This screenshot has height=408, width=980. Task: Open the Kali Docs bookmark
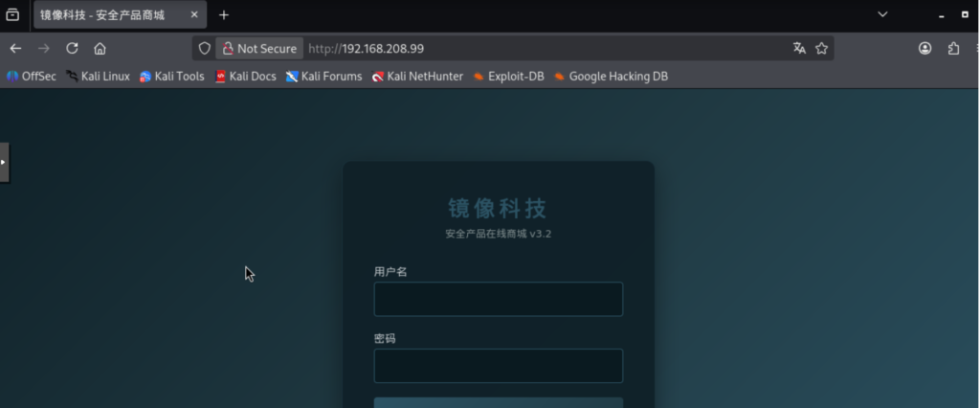click(246, 77)
